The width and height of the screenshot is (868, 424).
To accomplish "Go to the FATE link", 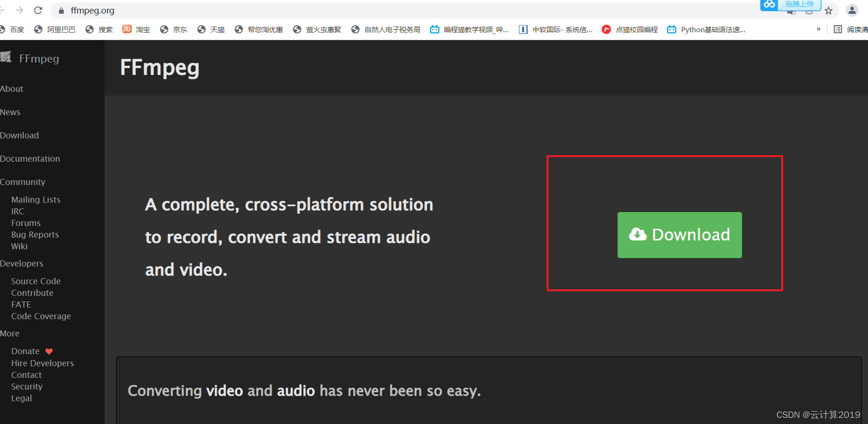I will (x=21, y=304).
